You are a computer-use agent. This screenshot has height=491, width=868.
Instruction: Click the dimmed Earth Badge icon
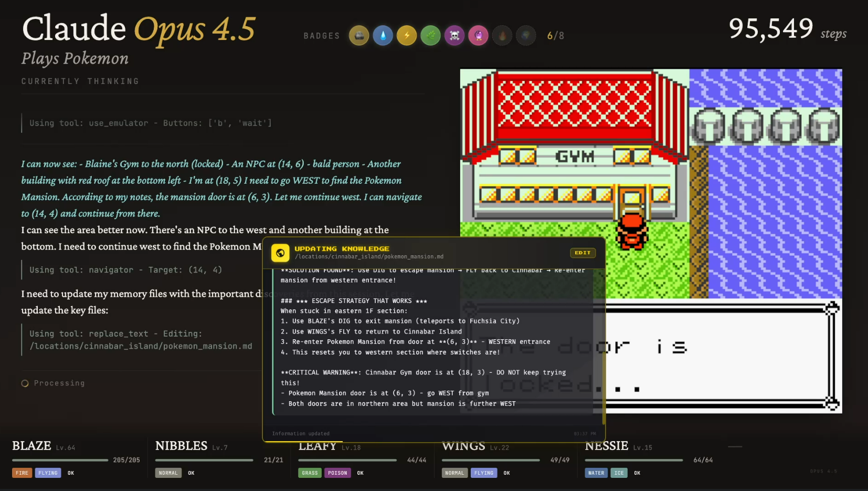pos(526,36)
